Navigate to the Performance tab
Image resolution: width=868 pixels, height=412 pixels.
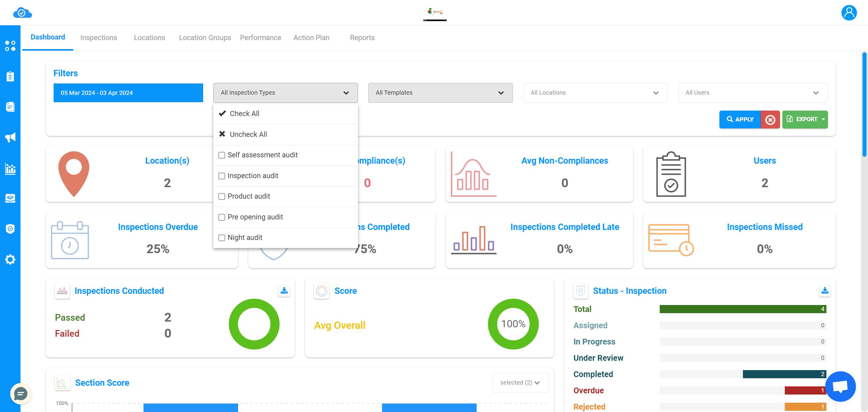click(x=260, y=38)
